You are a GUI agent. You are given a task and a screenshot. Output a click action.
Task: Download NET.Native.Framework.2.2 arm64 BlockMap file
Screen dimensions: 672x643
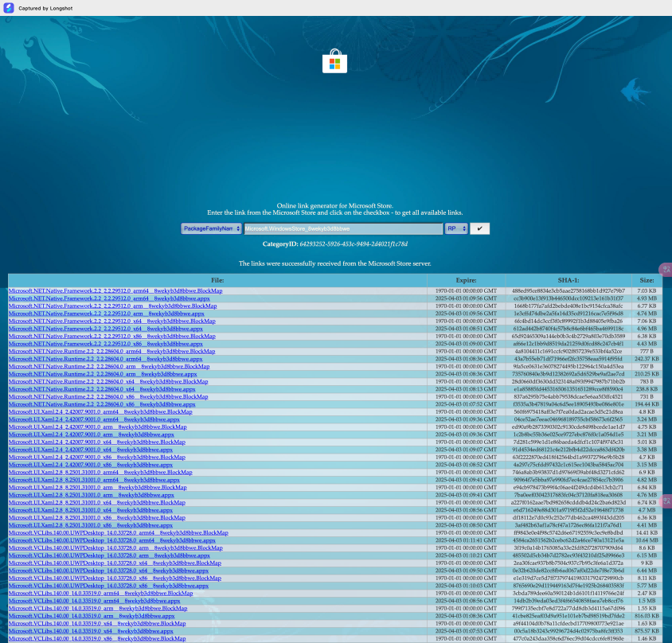tap(115, 291)
